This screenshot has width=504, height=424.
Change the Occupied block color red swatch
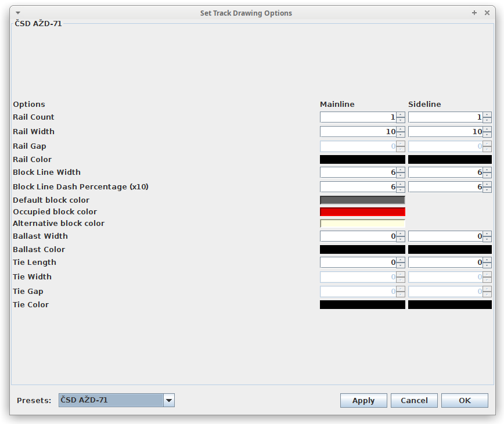(362, 211)
